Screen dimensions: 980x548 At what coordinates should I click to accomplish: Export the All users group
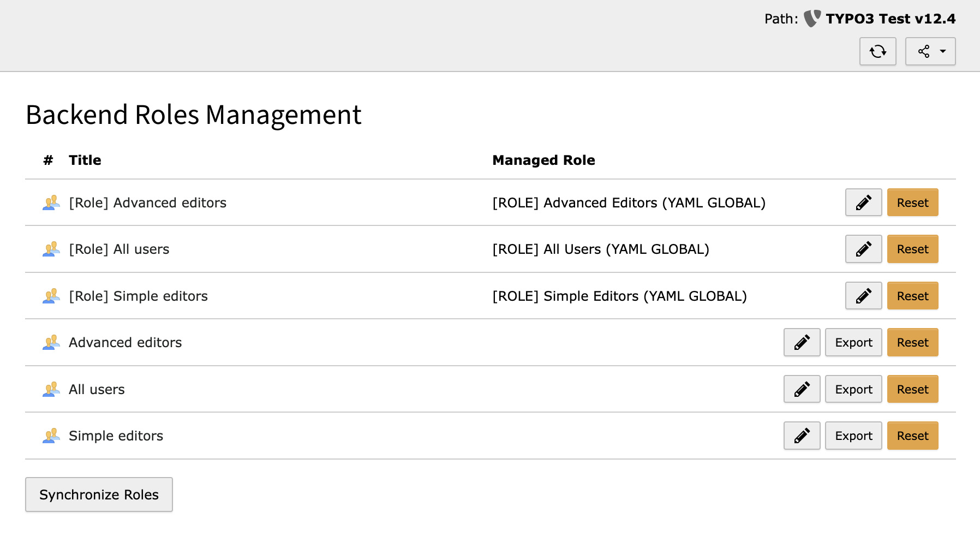[853, 389]
